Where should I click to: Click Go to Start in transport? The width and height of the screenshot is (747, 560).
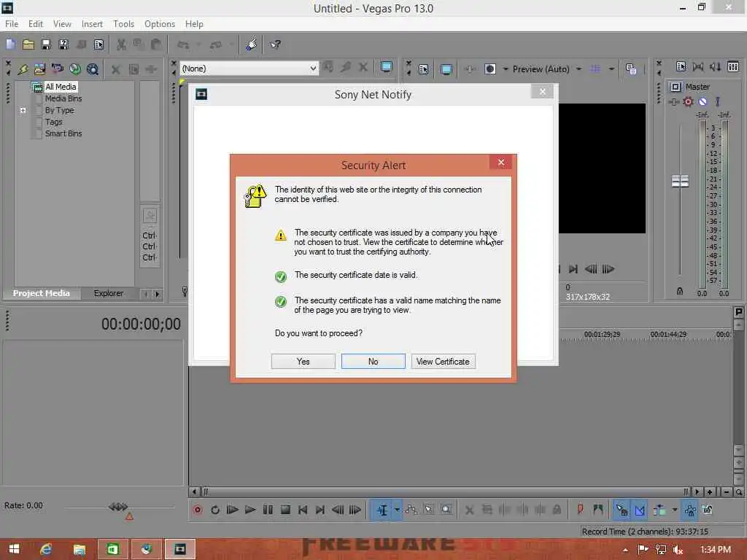coord(303,510)
